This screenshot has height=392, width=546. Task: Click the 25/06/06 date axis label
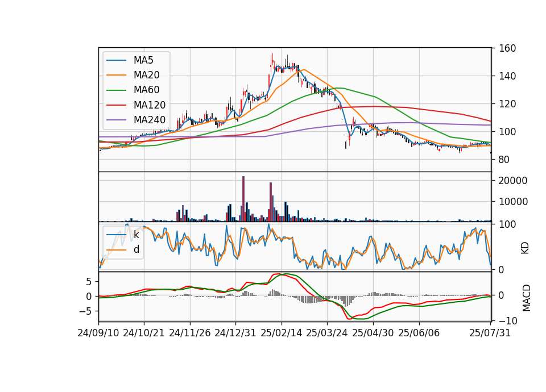(x=419, y=333)
